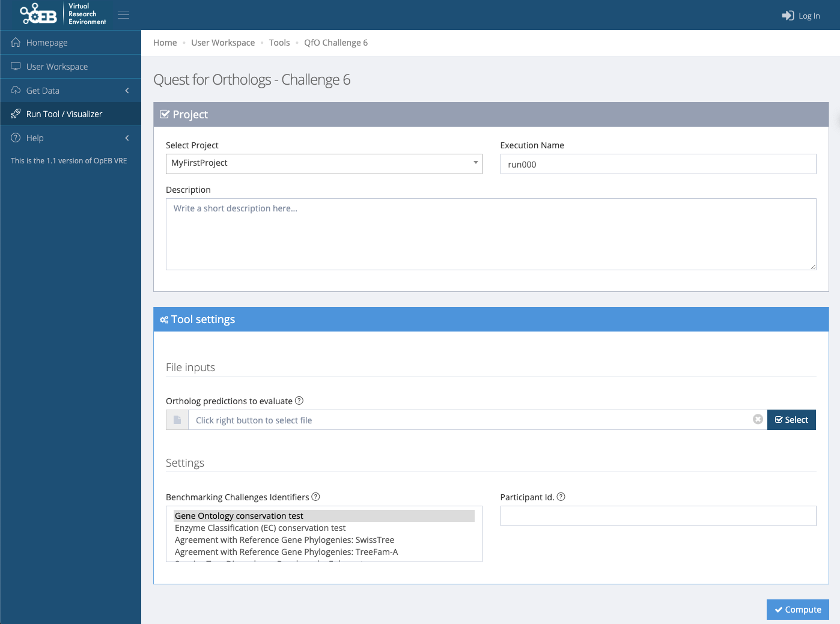
Task: Toggle the sidebar hamburger menu
Action: click(124, 15)
